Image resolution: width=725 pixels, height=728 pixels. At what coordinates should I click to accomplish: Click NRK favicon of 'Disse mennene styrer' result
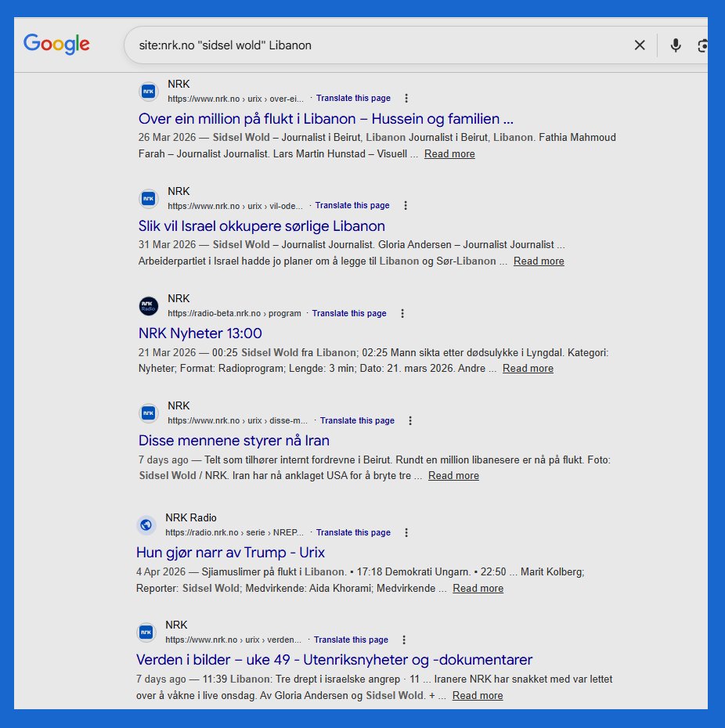[149, 413]
